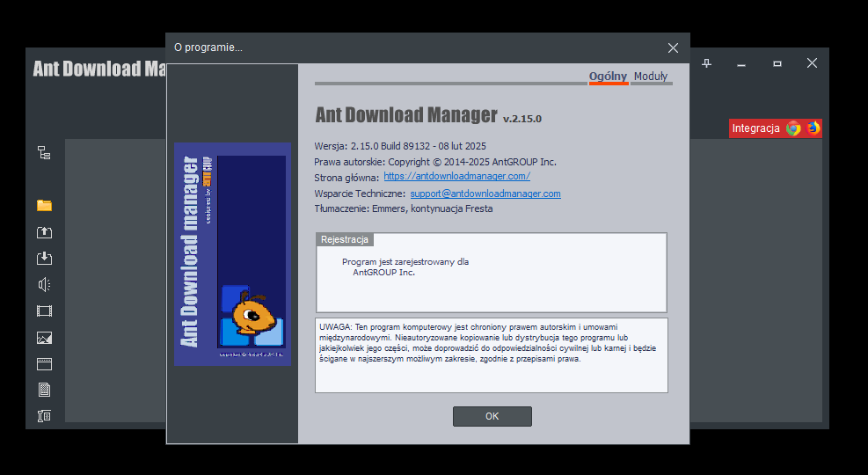This screenshot has width=868, height=475.
Task: Click the 'Wersja: 2.15.0 Build 89132' line
Action: (400, 146)
